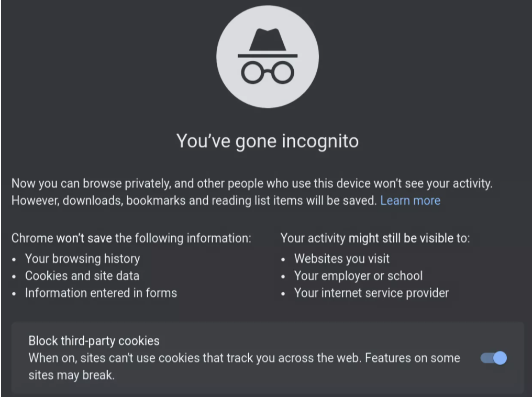Image resolution: width=532 pixels, height=397 pixels.
Task: Click the "You've gone incognito" heading
Action: point(267,141)
